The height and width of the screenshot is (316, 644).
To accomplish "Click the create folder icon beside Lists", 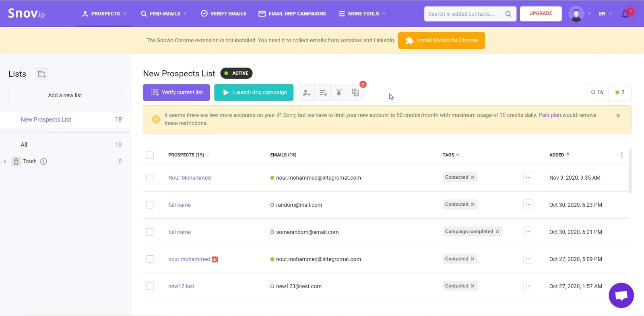I will tap(41, 74).
